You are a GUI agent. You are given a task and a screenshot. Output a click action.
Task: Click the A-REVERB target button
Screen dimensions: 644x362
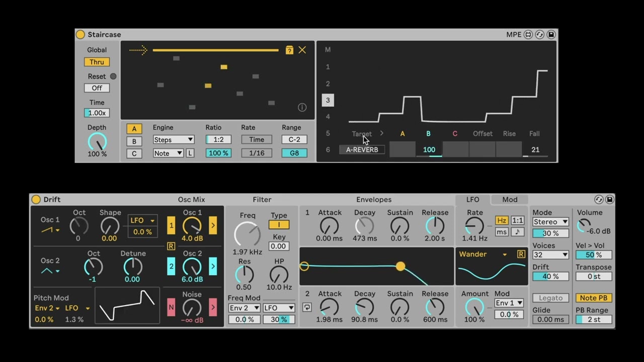[x=362, y=150]
